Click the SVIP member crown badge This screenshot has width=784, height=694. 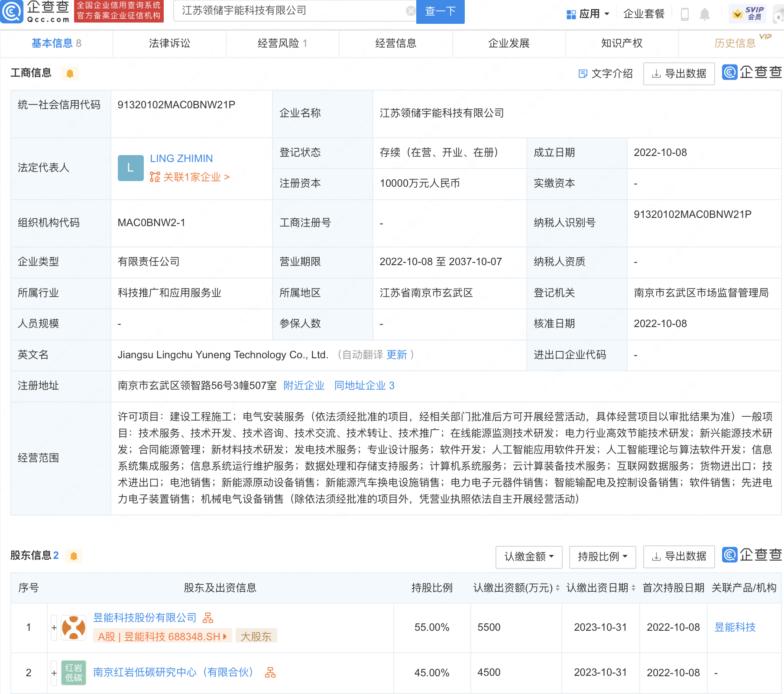pyautogui.click(x=747, y=14)
